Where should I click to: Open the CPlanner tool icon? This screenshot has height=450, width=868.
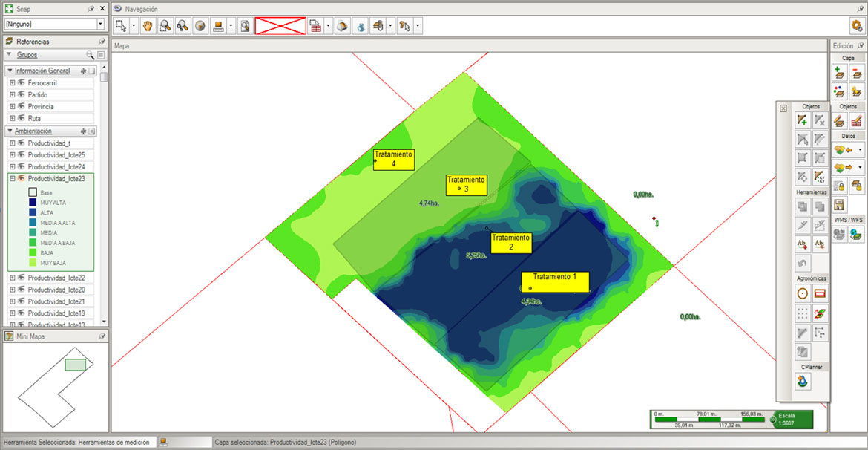tap(802, 381)
